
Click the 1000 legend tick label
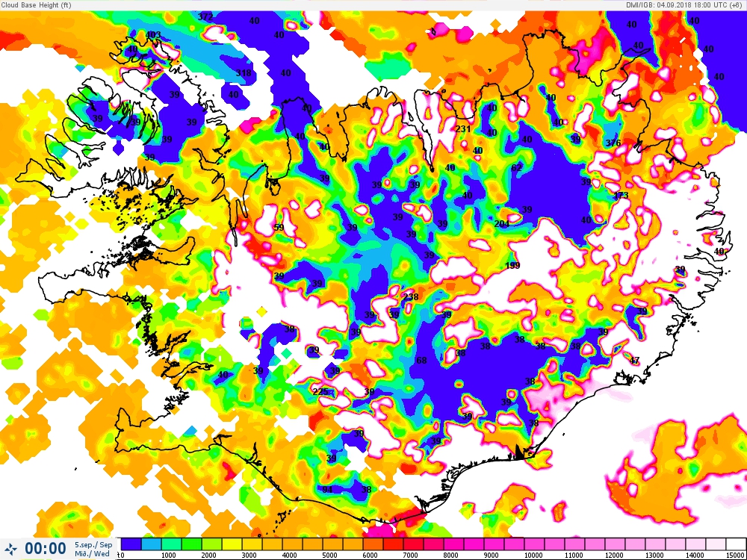(169, 556)
